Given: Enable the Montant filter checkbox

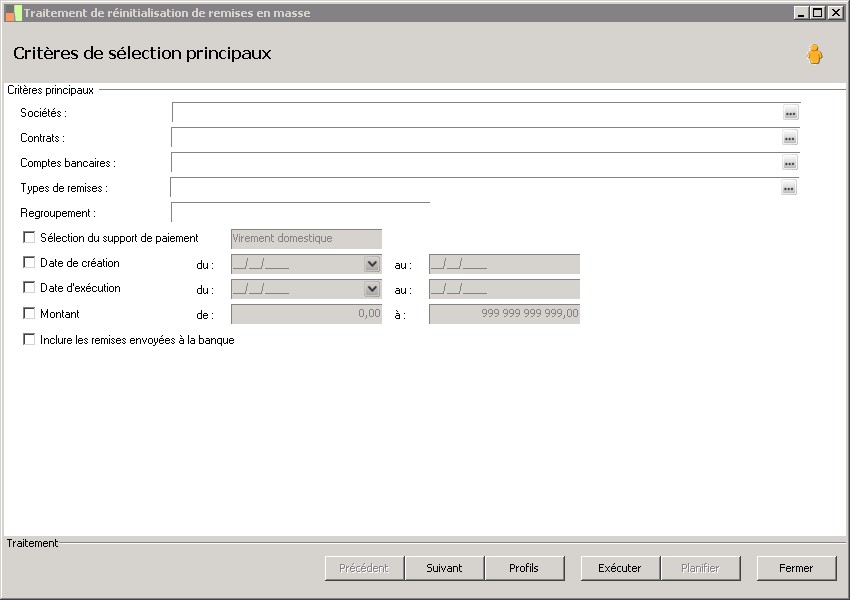Looking at the screenshot, I should point(29,313).
